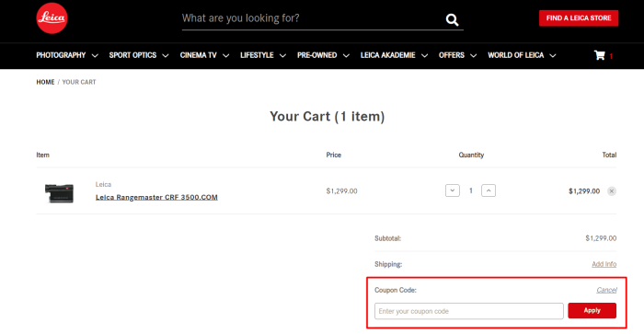644x334 pixels.
Task: Click the 'Your Cart (1 item)' heading
Action: [x=327, y=117]
